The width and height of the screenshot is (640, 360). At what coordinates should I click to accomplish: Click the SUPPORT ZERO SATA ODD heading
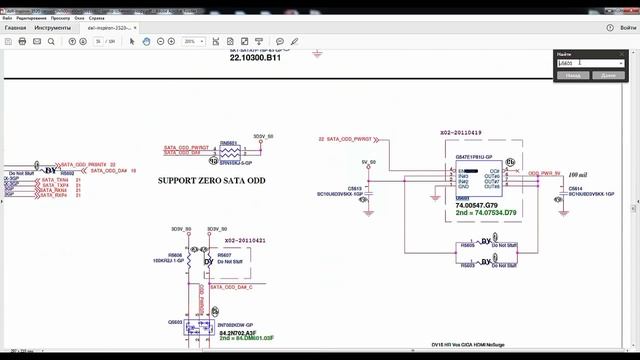pyautogui.click(x=211, y=180)
